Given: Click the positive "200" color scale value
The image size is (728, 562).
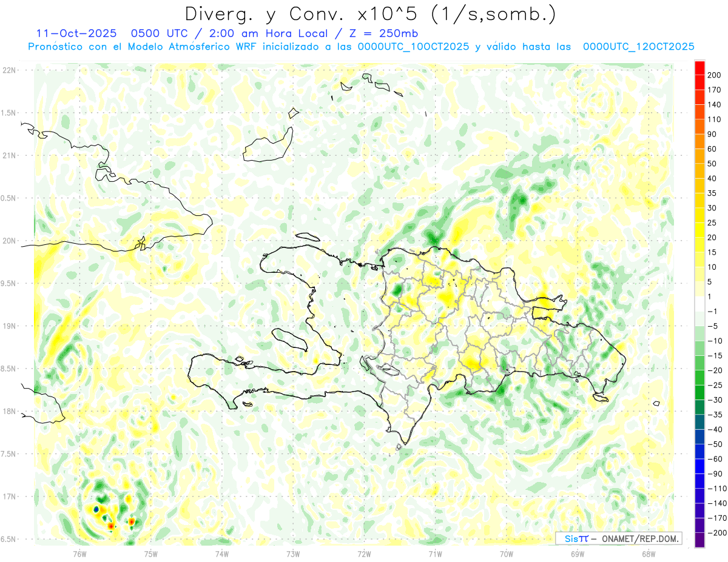Looking at the screenshot, I should [715, 75].
